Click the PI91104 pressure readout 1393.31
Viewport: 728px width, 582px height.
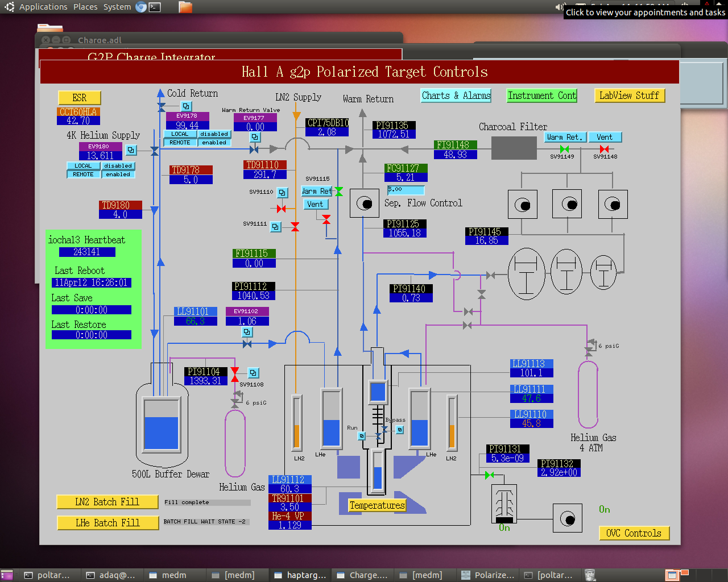click(x=206, y=381)
